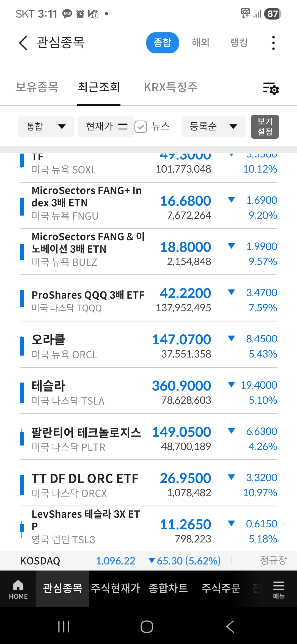Open the 해외 section
297x644 pixels.
200,43
